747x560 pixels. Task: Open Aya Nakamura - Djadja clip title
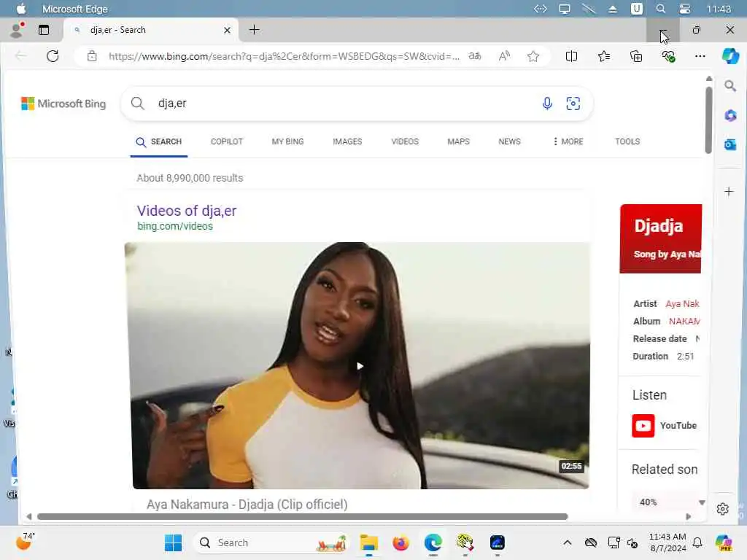247,505
